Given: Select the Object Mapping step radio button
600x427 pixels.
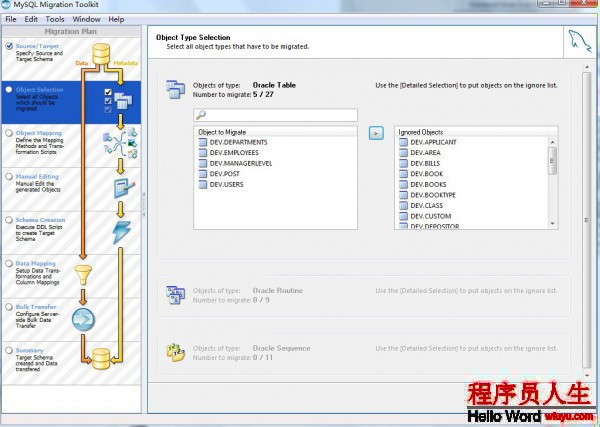Looking at the screenshot, I should pos(9,133).
